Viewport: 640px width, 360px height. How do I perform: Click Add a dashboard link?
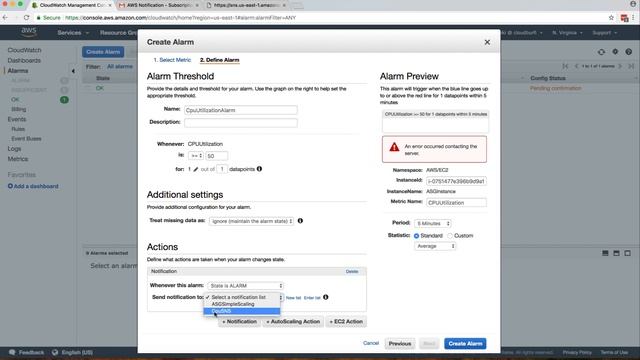36,186
